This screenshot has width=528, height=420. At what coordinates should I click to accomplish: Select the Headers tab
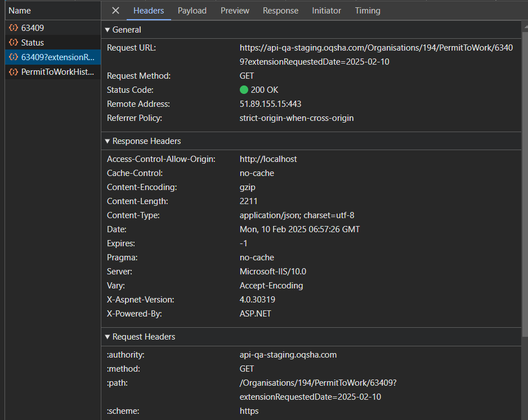(x=149, y=11)
